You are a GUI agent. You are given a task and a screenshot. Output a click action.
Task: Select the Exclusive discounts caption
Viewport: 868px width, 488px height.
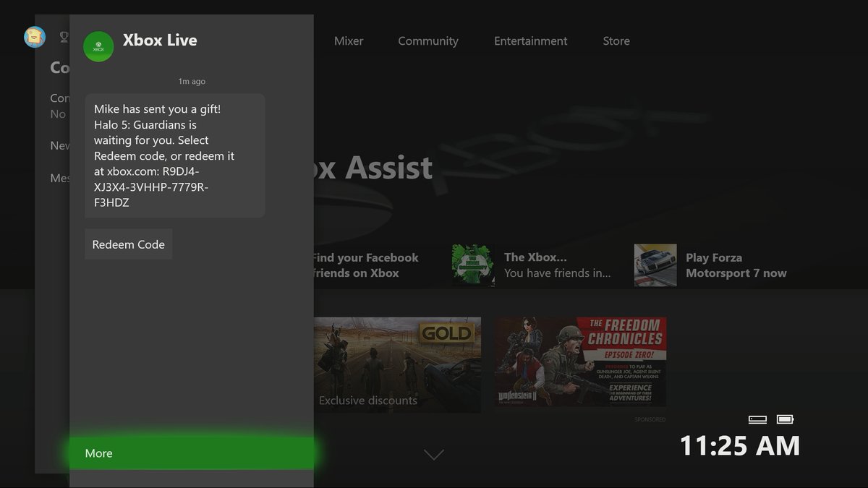coord(368,401)
